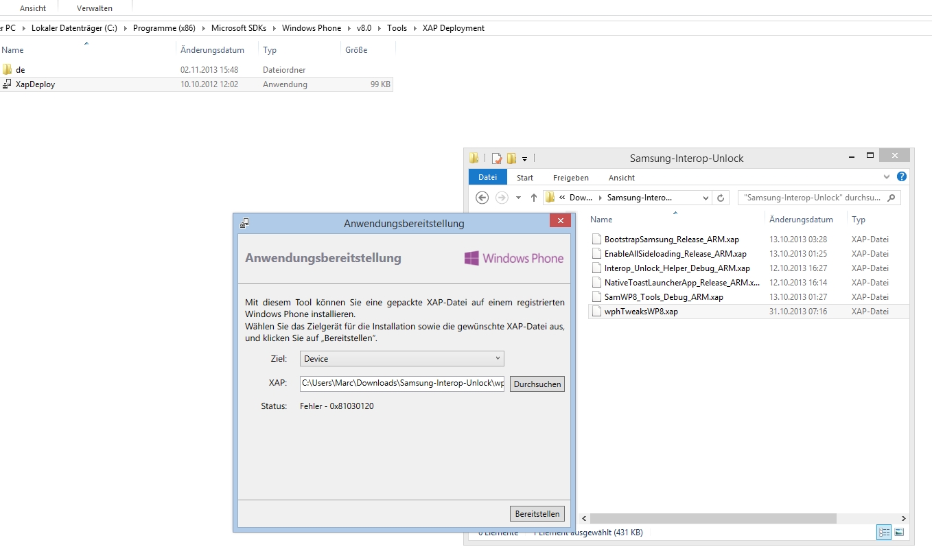Click 'Samsung-Intero...' segment in Samsung address bar
The width and height of the screenshot is (932, 560).
tap(640, 198)
